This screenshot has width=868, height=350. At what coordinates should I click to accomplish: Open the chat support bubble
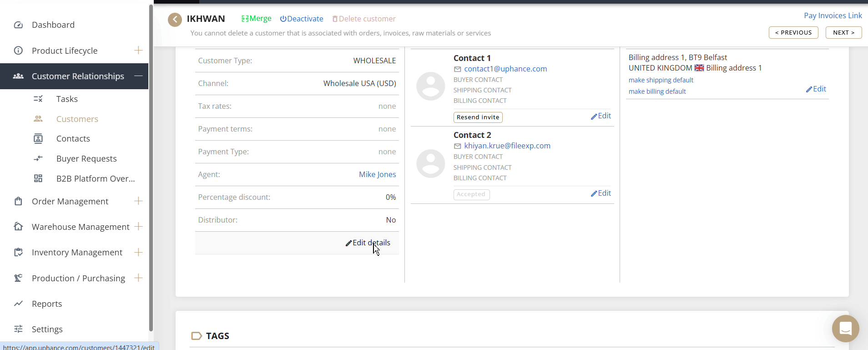845,328
